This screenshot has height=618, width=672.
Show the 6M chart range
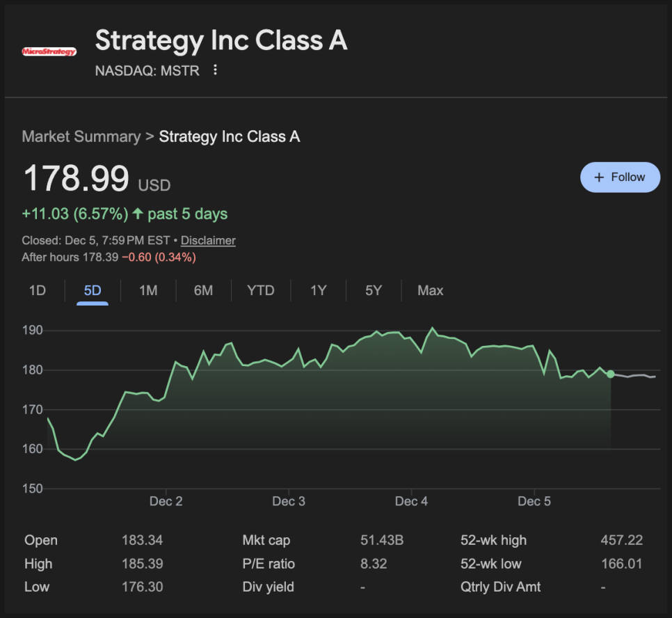point(203,291)
